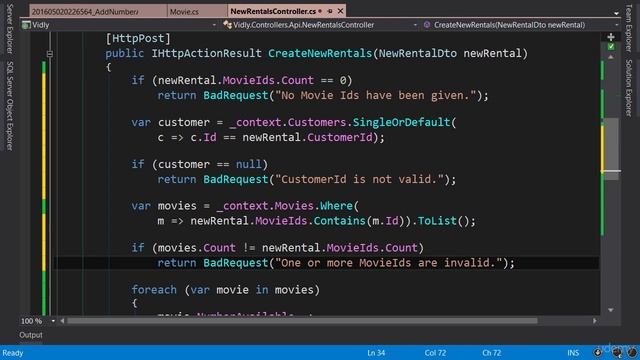Open the 201605020226564_AddNumber migration tab
640x360 pixels.
point(85,12)
